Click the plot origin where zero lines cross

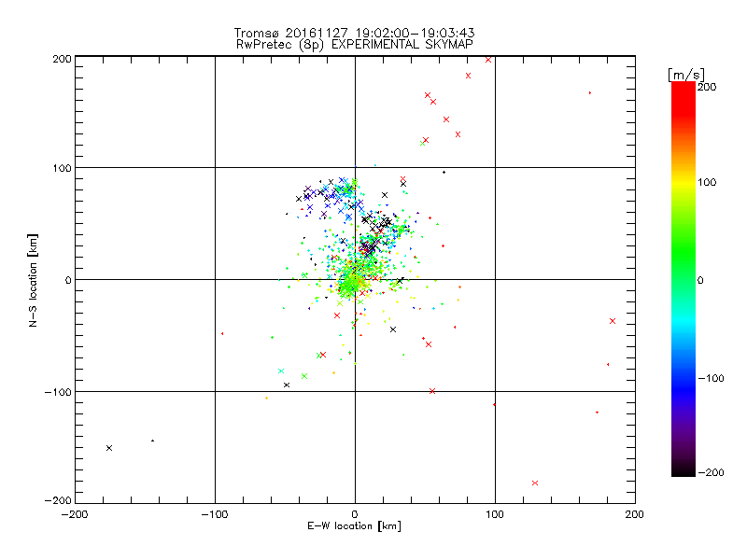[355, 279]
